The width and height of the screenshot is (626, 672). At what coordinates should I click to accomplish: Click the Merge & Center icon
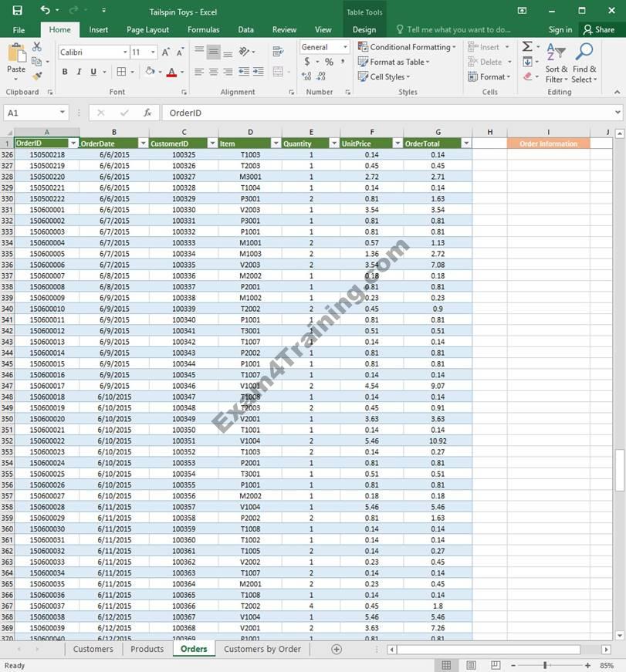277,72
